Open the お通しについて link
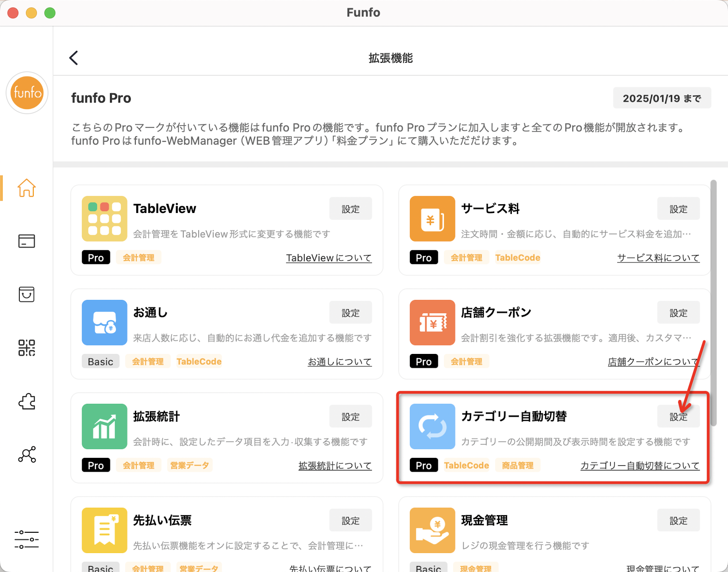 pyautogui.click(x=340, y=362)
